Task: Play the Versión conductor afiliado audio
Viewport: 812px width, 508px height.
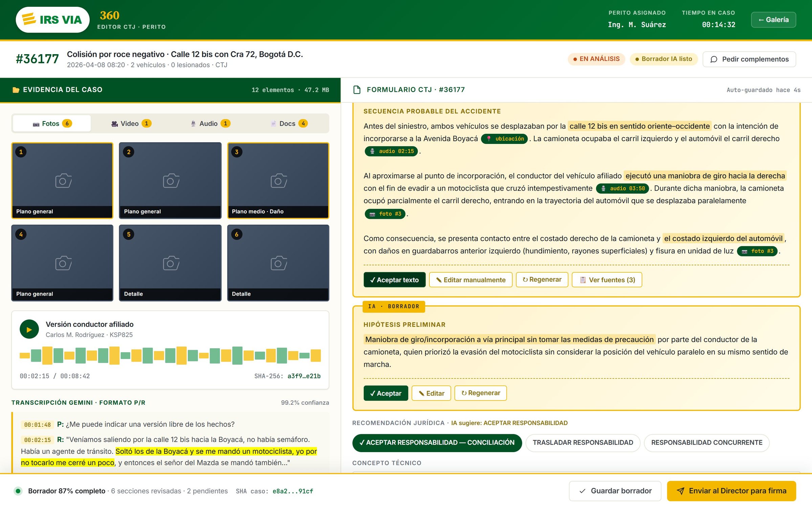Action: (x=29, y=329)
